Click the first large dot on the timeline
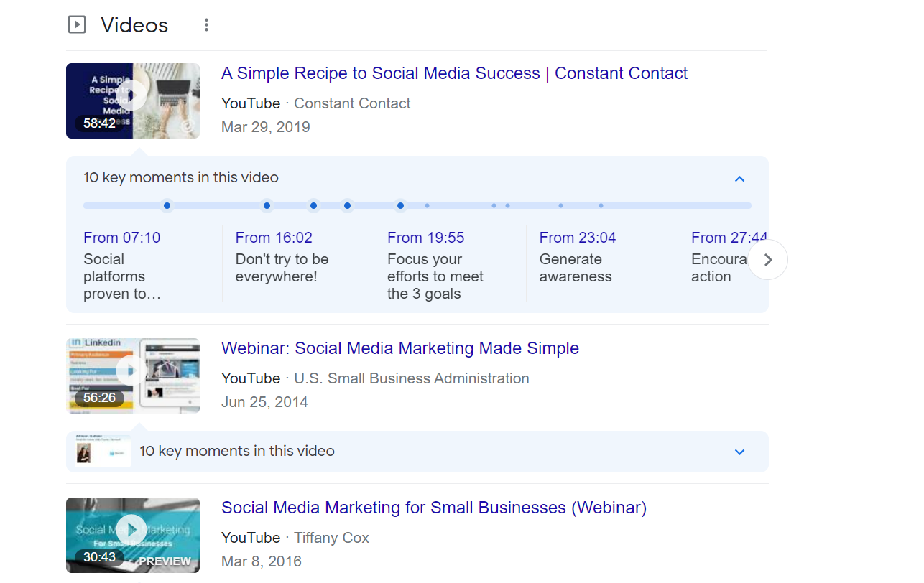Viewport: 924px width, 583px height. point(167,206)
